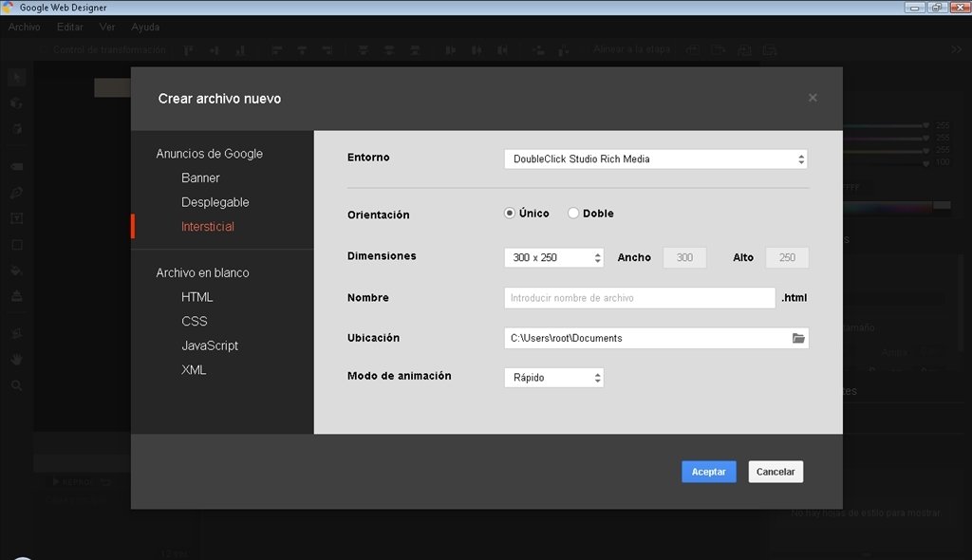Click the Aceptar button

click(x=708, y=472)
